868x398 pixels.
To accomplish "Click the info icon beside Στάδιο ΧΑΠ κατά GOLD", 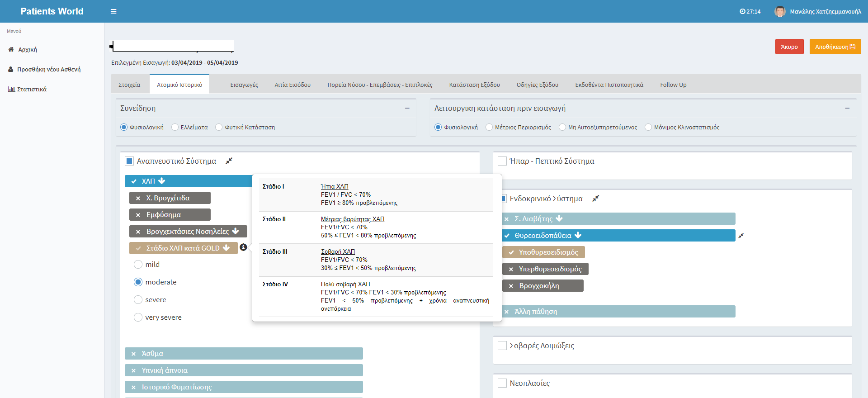I will [243, 247].
